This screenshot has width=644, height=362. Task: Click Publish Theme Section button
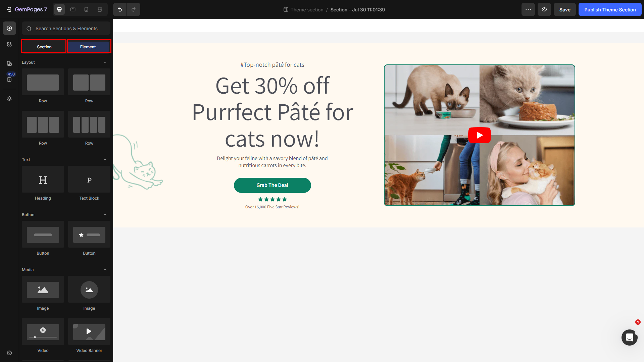tap(610, 9)
